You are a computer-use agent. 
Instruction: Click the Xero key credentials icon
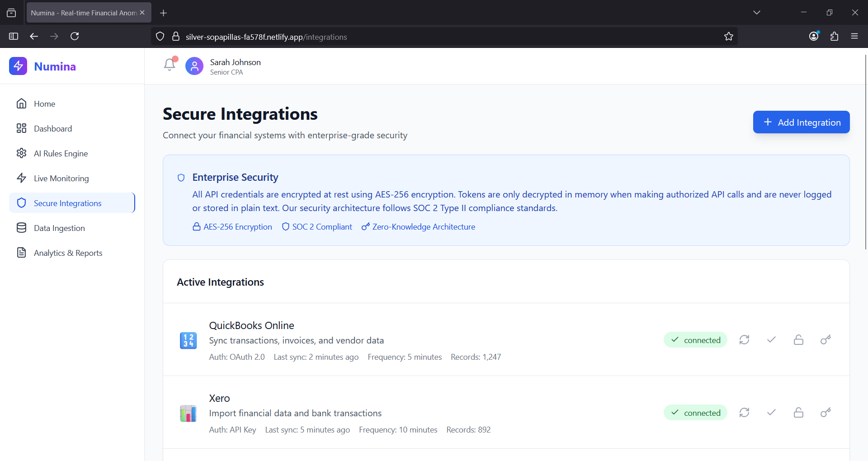tap(826, 413)
